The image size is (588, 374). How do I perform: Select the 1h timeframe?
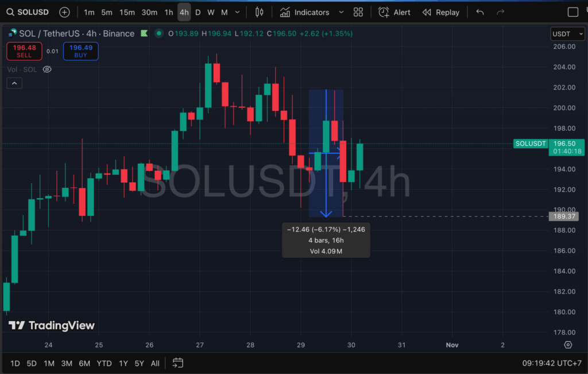point(168,12)
